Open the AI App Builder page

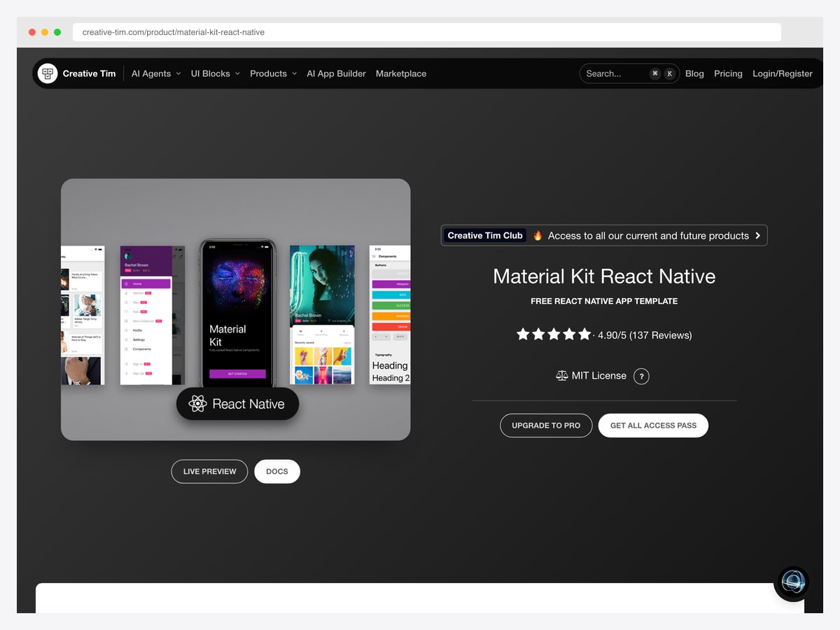[336, 73]
